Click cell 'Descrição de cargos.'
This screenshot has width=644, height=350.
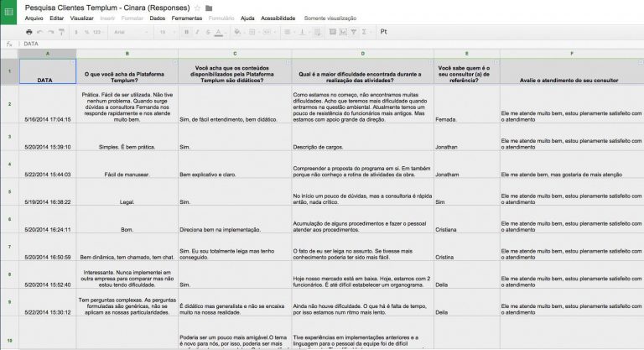click(362, 137)
